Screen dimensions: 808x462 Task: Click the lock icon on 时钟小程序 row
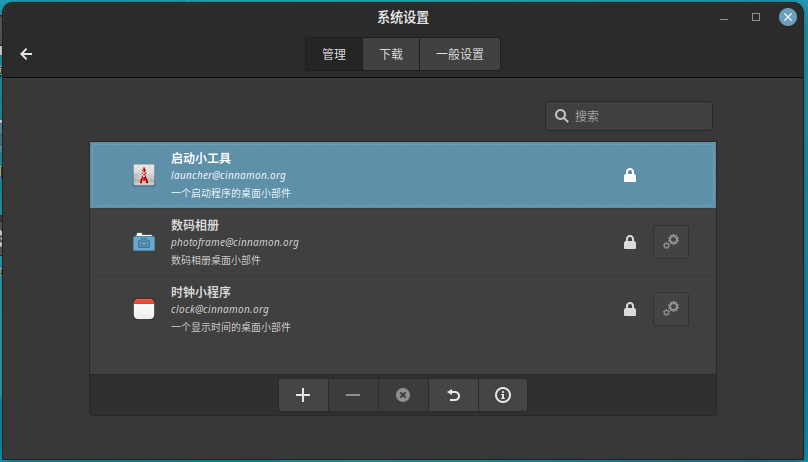(x=630, y=309)
